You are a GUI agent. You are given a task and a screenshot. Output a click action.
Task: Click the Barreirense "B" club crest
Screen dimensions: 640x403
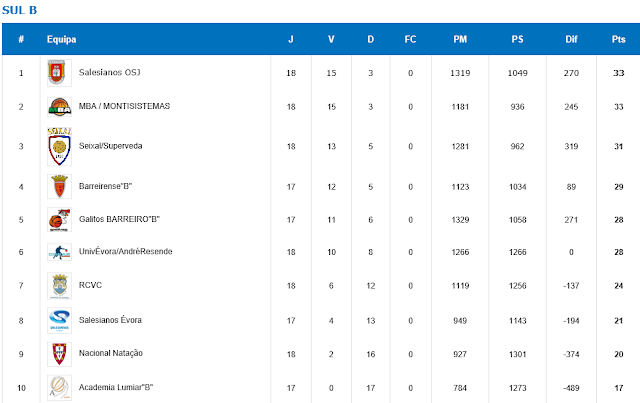coord(59,187)
